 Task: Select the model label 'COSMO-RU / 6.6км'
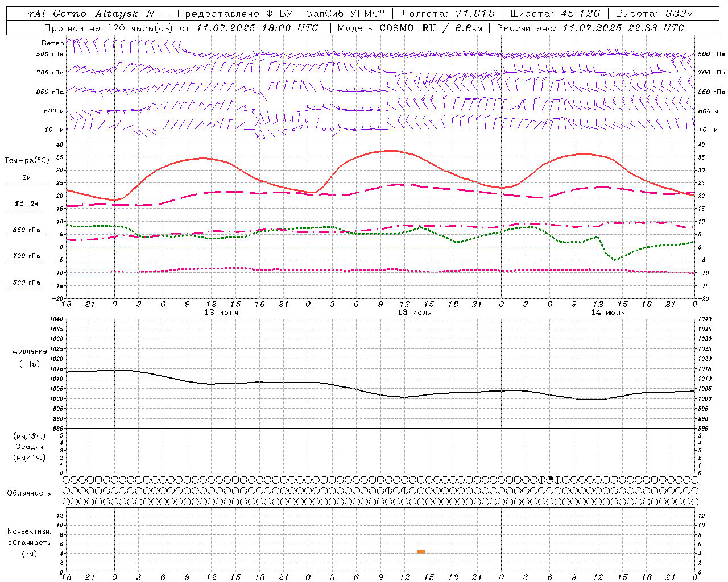pos(430,28)
